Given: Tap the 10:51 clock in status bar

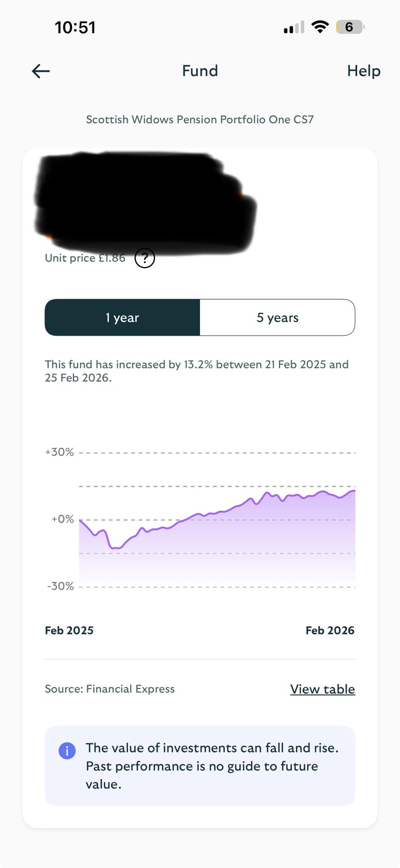Looking at the screenshot, I should click(75, 28).
